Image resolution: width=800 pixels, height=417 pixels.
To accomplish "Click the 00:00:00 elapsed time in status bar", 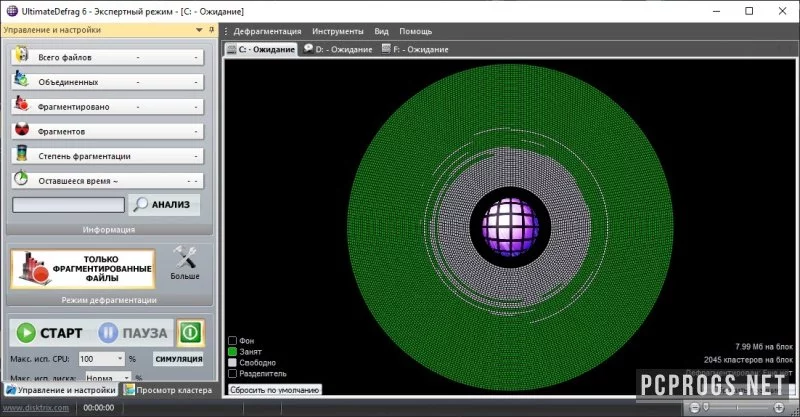I will tap(98, 408).
